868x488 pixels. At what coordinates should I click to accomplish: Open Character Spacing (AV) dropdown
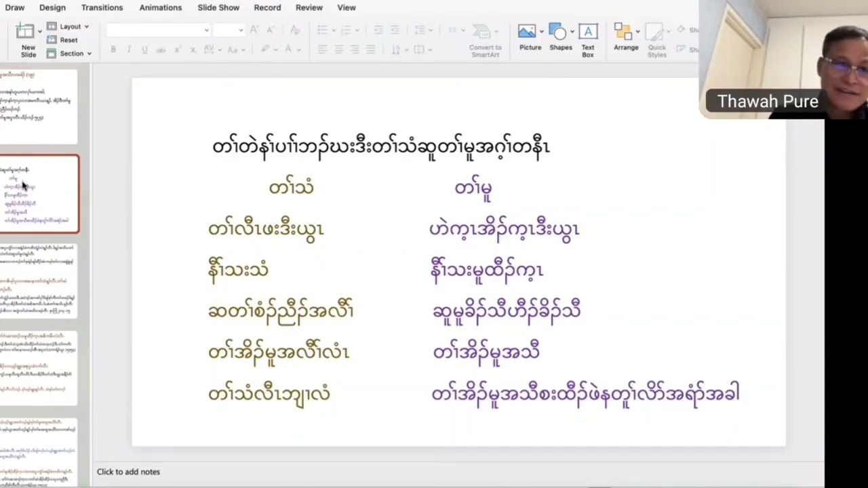point(211,49)
